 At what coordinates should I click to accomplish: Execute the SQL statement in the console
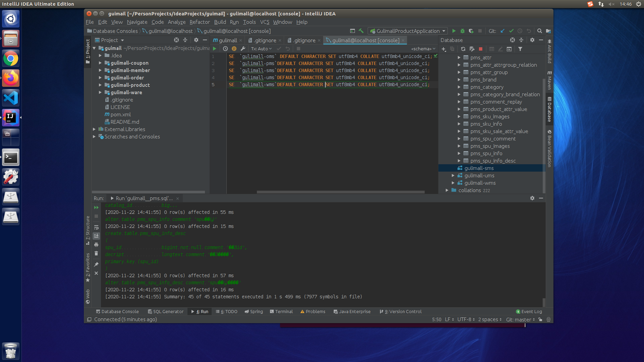tap(215, 49)
